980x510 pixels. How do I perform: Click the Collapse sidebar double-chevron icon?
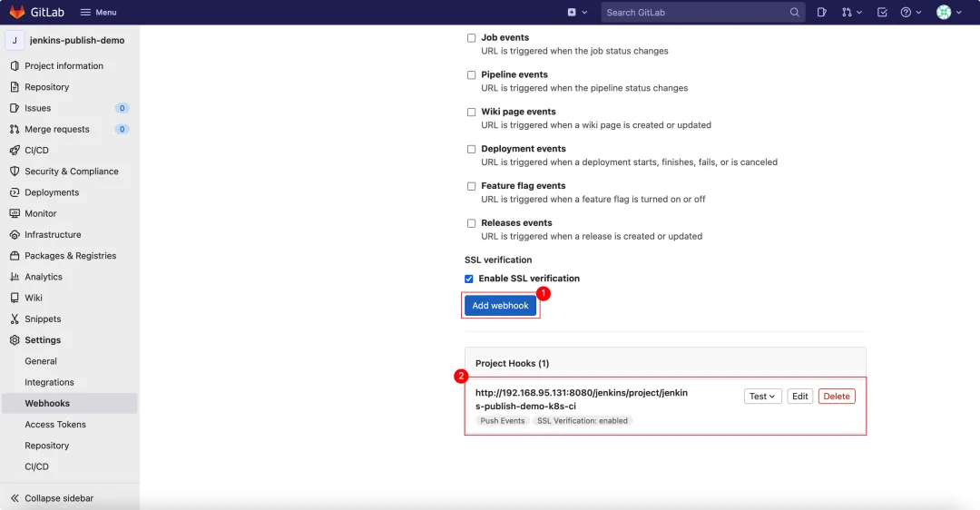coord(15,498)
